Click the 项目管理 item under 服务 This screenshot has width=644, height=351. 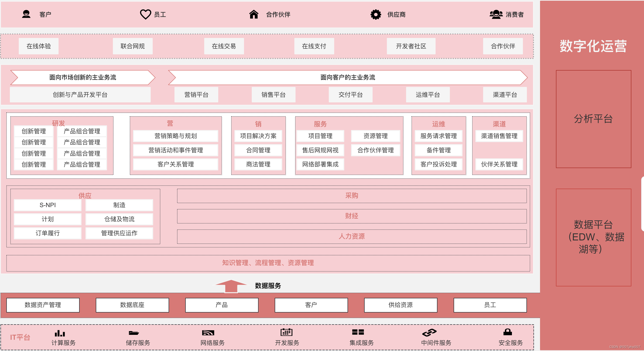[321, 136]
